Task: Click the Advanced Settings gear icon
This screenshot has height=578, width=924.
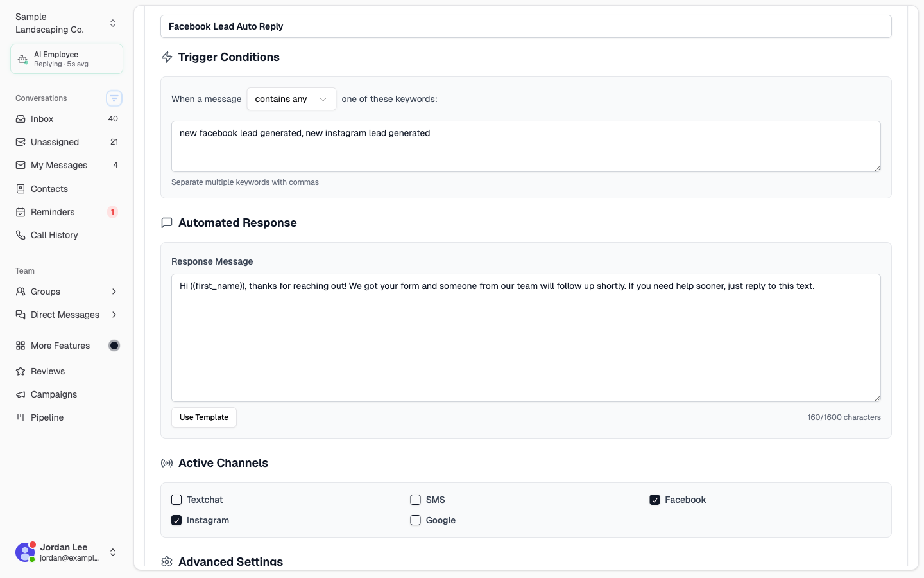Action: point(167,562)
